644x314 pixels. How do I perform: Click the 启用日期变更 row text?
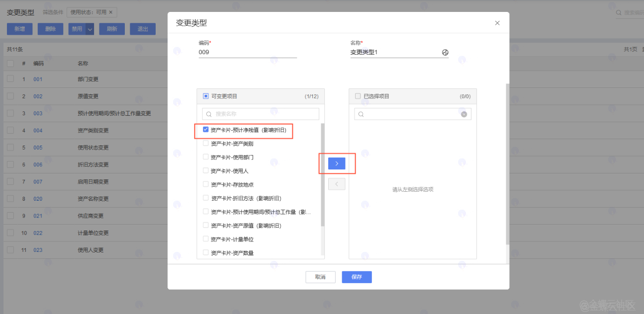tap(93, 182)
